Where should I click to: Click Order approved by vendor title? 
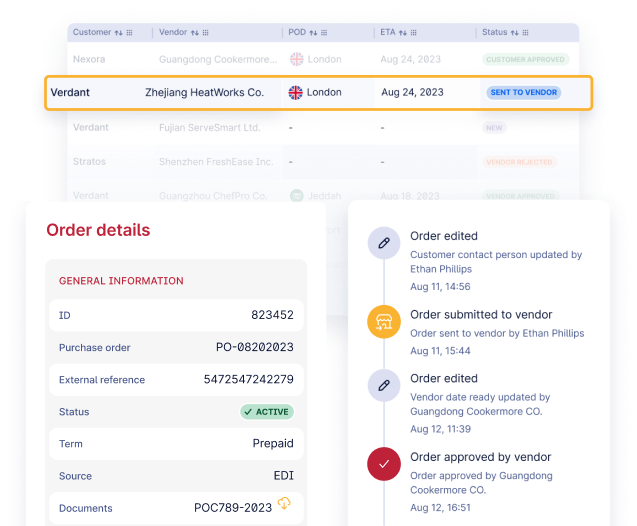[481, 457]
